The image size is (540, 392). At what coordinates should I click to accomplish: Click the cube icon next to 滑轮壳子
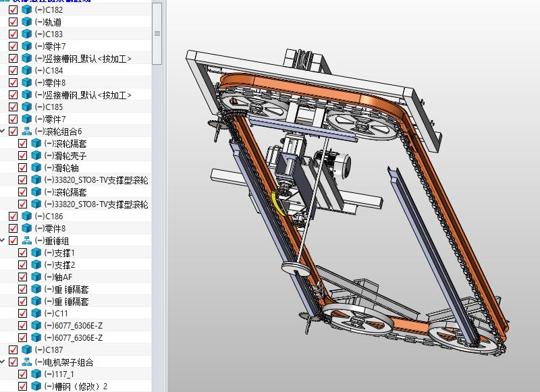pos(36,156)
